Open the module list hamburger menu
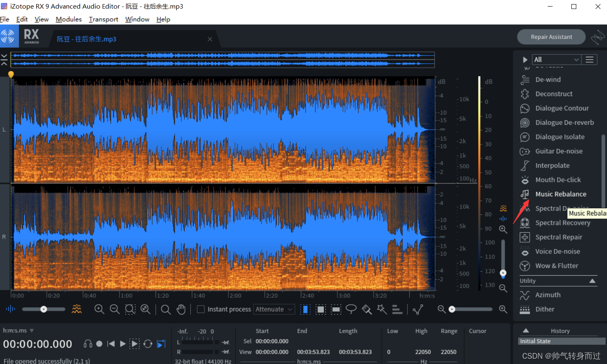Image resolution: width=607 pixels, height=364 pixels. (x=589, y=60)
